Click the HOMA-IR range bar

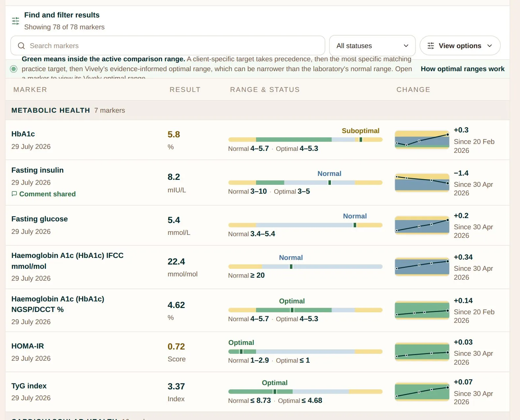click(x=305, y=351)
